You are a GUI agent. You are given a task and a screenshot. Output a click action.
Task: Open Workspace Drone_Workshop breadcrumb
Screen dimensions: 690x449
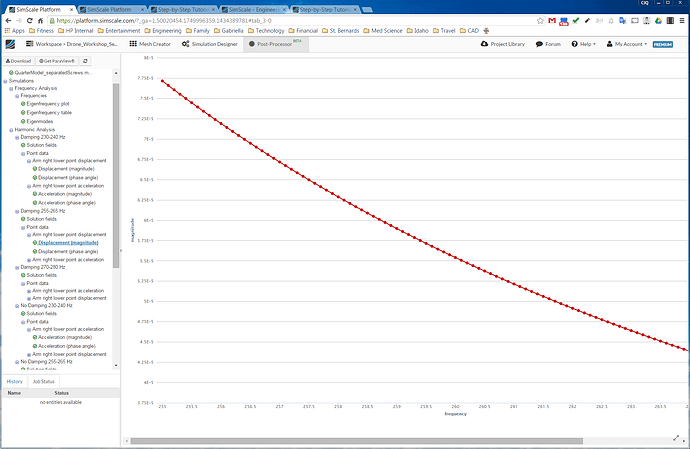pyautogui.click(x=72, y=44)
